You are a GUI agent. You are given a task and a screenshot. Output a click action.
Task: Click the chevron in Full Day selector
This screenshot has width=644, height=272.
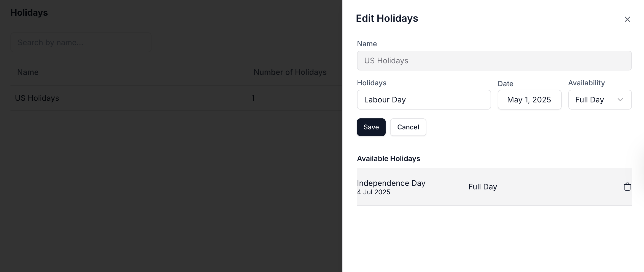620,100
